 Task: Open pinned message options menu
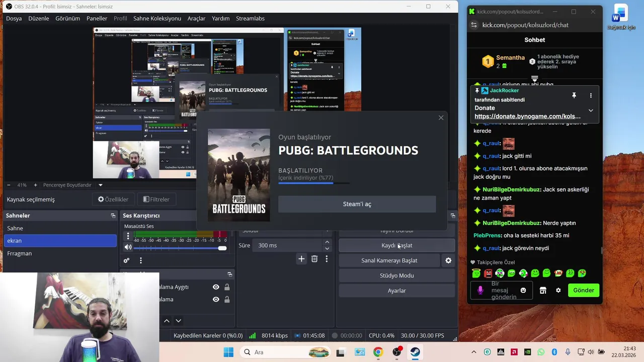tap(591, 96)
